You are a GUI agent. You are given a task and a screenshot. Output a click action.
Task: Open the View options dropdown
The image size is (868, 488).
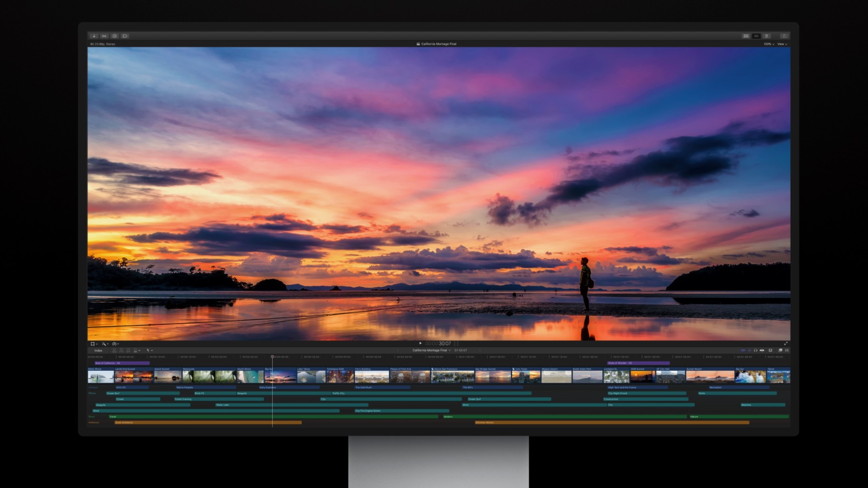[782, 44]
